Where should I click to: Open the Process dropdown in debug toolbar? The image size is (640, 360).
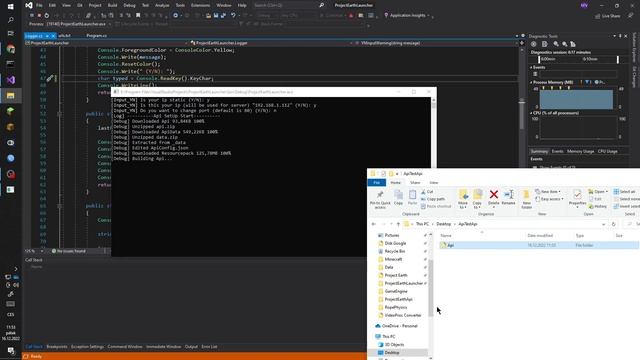109,24
